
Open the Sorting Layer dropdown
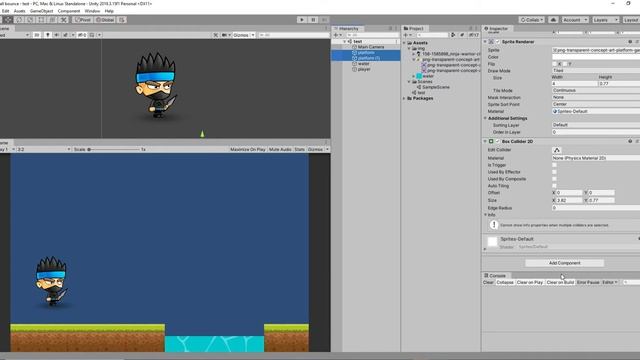pyautogui.click(x=596, y=125)
